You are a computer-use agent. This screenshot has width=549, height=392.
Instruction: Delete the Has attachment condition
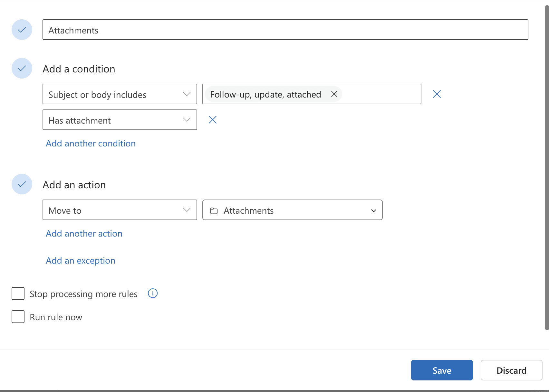212,120
